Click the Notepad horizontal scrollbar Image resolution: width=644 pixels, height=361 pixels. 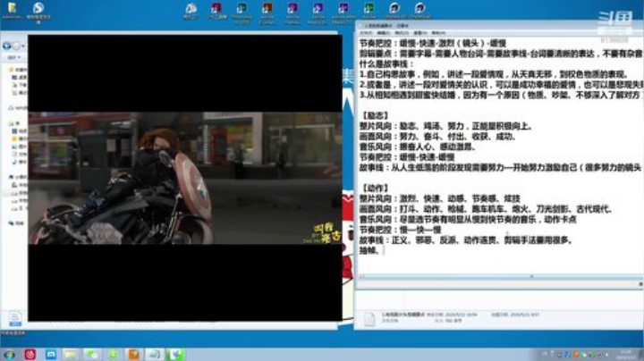[x=499, y=276]
